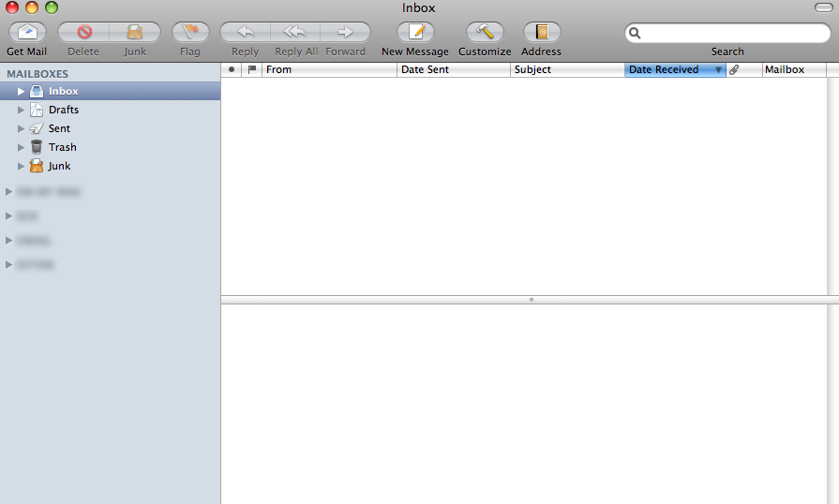
Task: Expand the Drafts mailbox triangle
Action: pyautogui.click(x=22, y=111)
